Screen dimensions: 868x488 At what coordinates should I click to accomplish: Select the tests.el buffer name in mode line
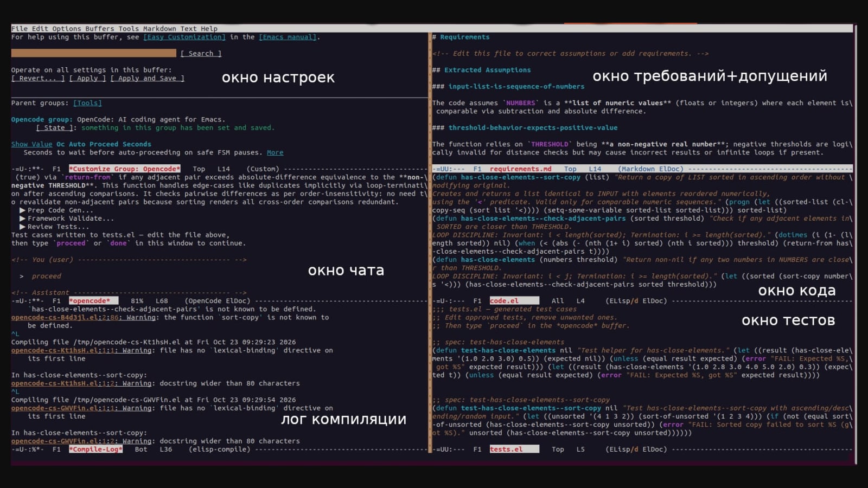[x=506, y=450]
